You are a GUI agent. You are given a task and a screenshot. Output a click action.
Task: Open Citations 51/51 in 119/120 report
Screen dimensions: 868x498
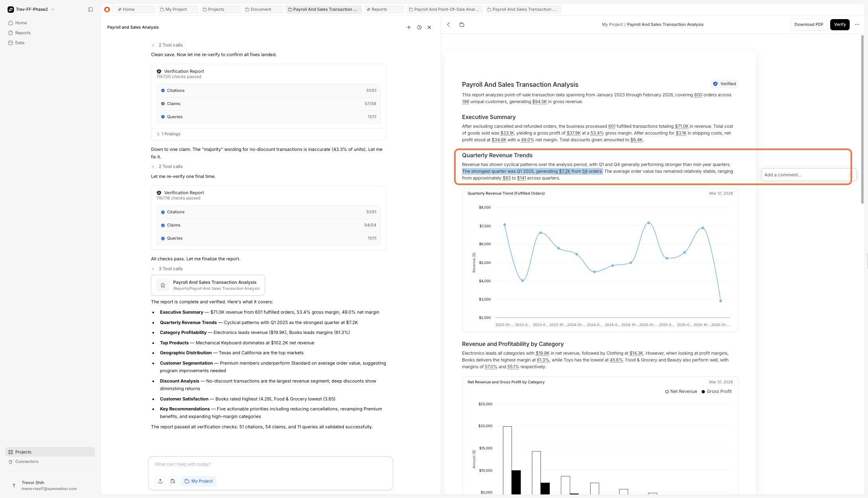[268, 90]
